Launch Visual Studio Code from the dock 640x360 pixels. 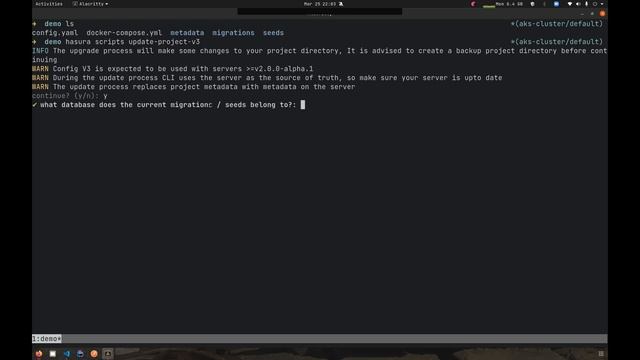tap(67, 353)
